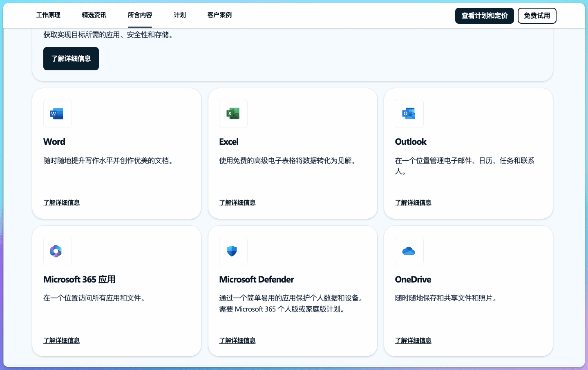Open the 客户案例 tab
The height and width of the screenshot is (370, 588).
point(219,15)
